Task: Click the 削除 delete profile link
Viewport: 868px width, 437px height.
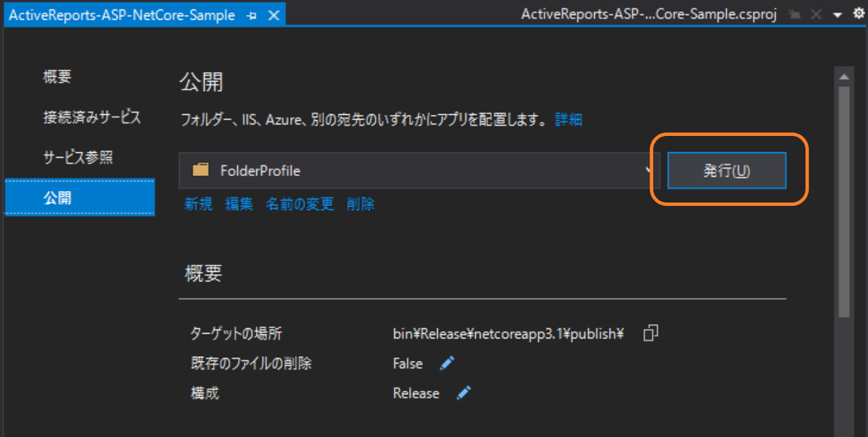Action: pyautogui.click(x=360, y=204)
